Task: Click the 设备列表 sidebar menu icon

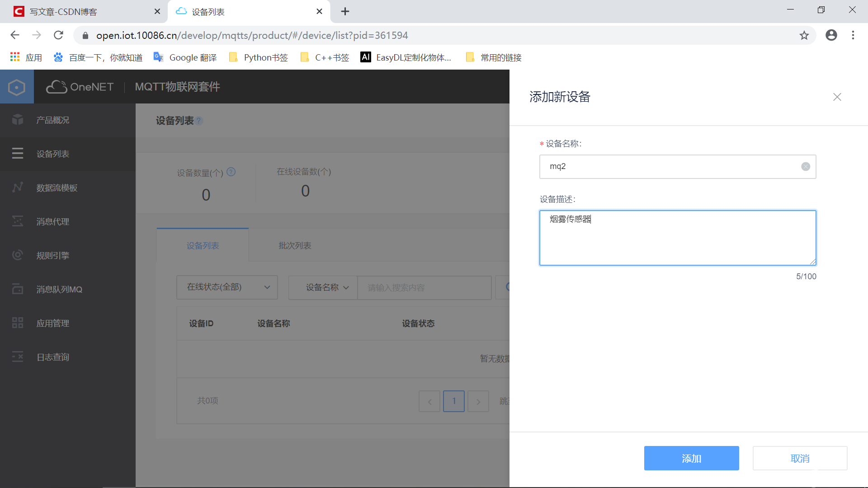Action: pos(18,154)
